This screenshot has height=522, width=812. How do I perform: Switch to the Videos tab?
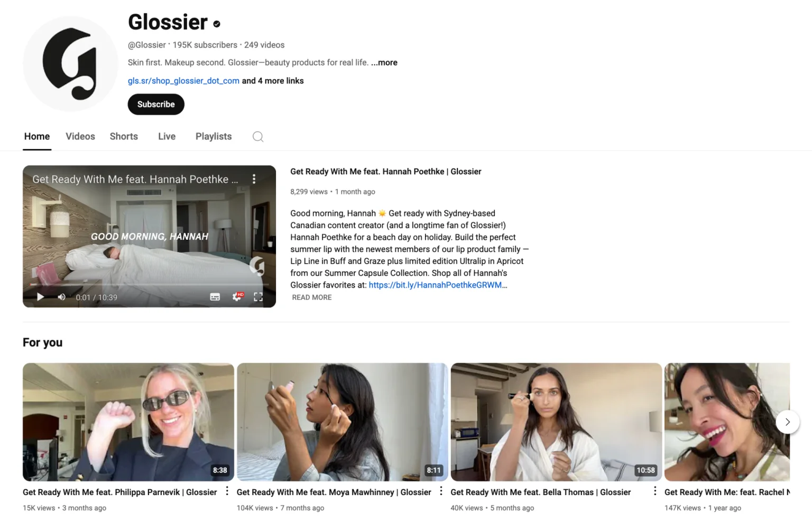point(80,136)
